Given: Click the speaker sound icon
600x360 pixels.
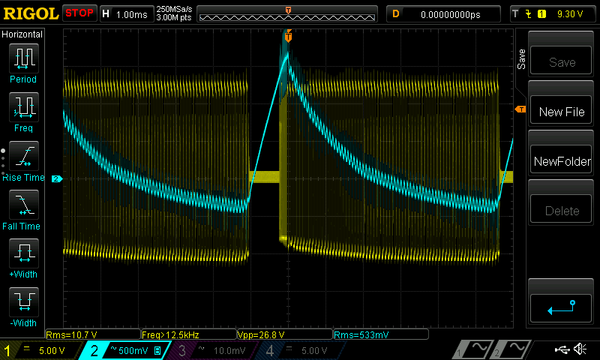Looking at the screenshot, I should [580, 349].
